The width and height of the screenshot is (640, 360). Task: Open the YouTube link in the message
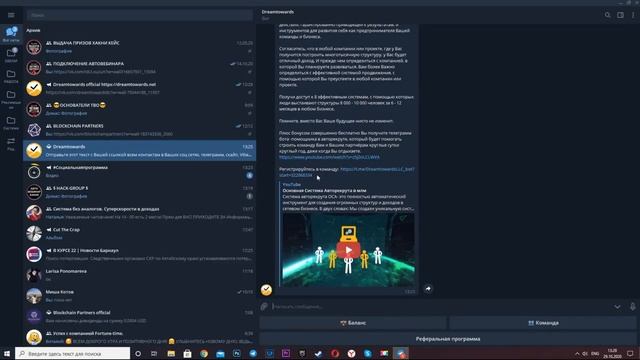(329, 157)
